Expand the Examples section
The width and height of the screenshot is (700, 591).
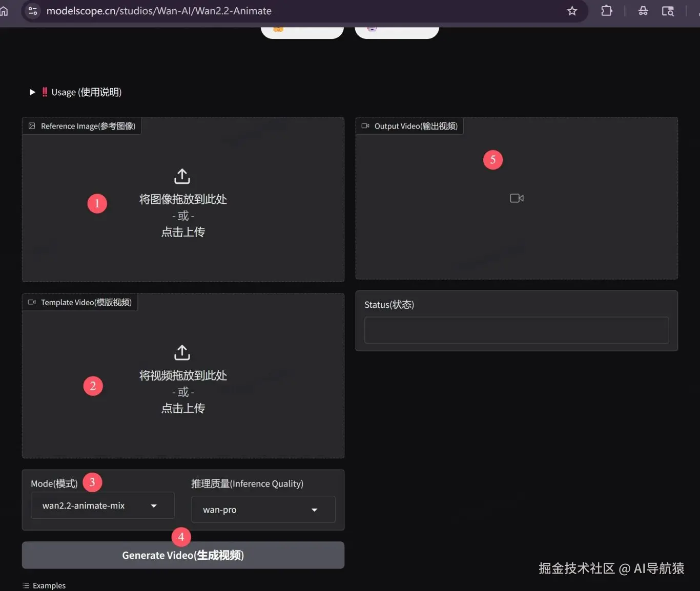pos(49,585)
